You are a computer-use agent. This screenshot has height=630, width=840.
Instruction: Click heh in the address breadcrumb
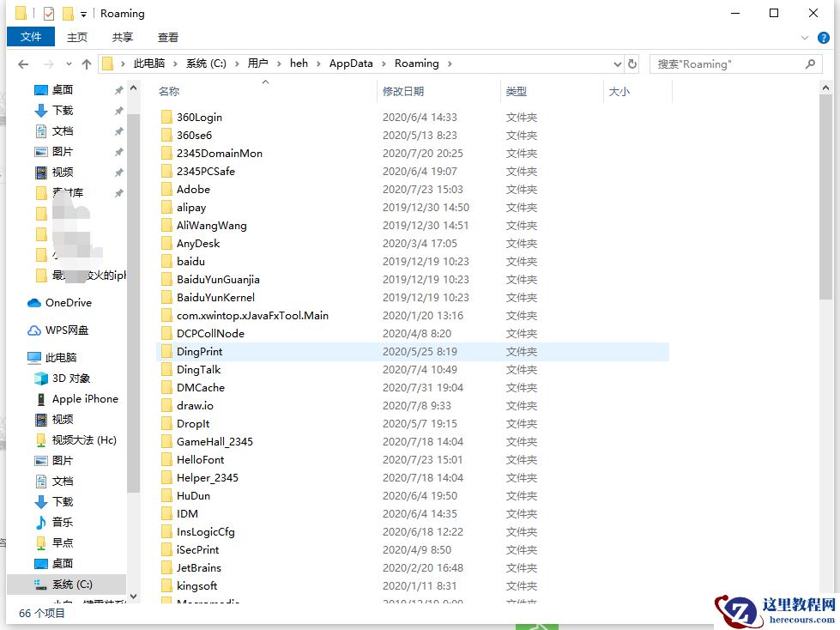[x=299, y=64]
